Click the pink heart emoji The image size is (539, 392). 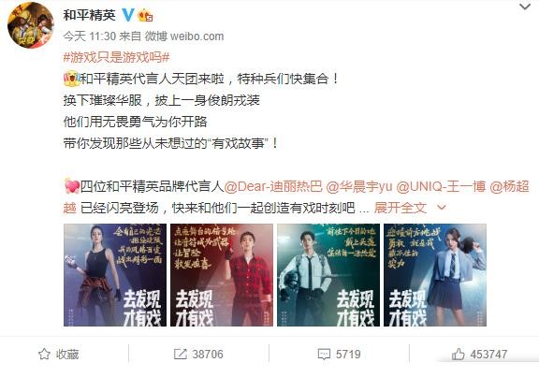click(72, 186)
